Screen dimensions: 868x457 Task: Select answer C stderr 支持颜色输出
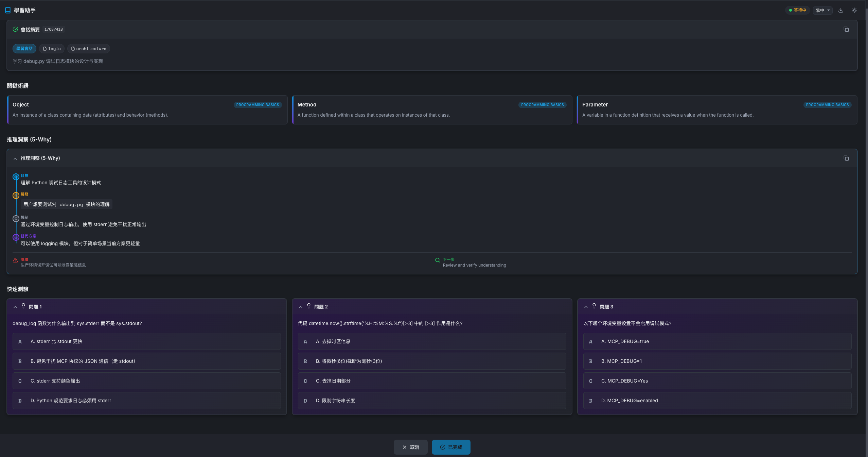tap(147, 381)
